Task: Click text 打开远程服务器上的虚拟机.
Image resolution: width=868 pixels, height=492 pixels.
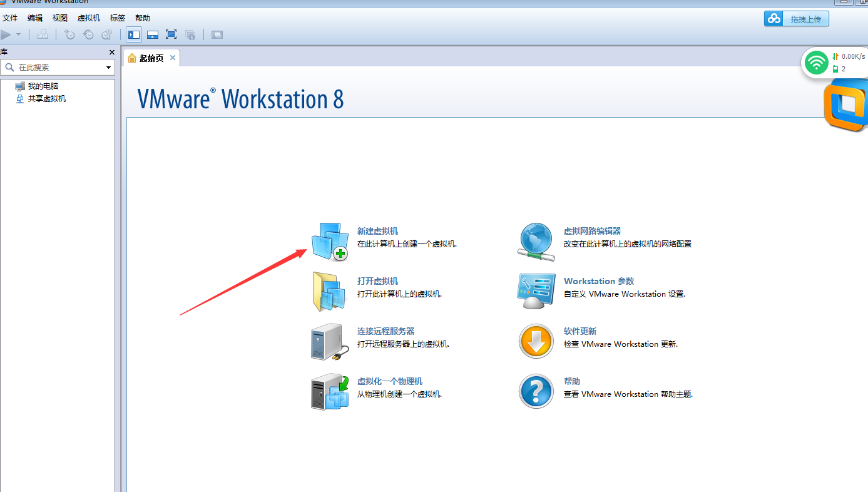Action: tap(403, 344)
